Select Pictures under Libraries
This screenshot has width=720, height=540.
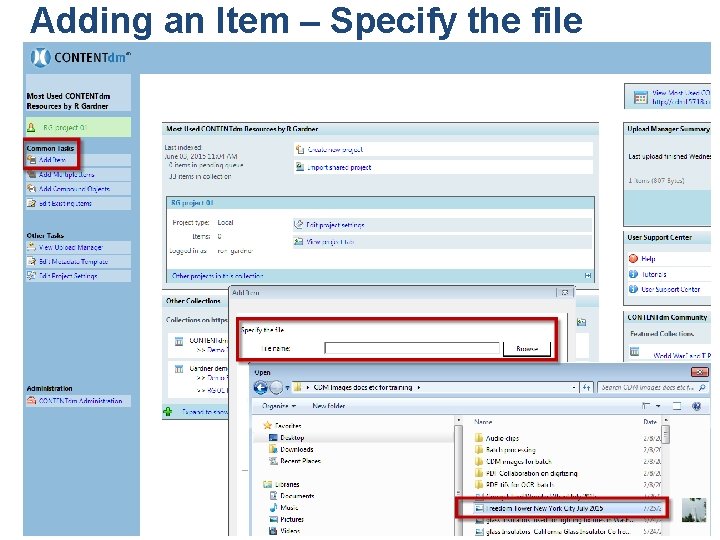292,519
